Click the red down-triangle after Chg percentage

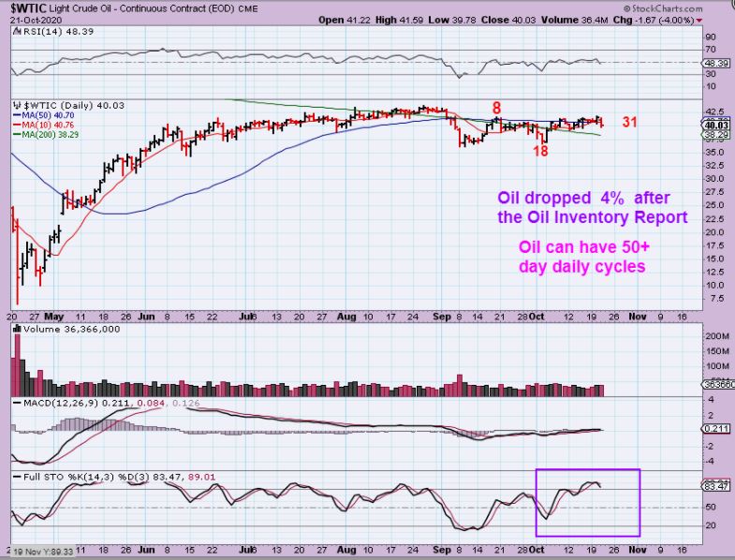[x=699, y=21]
